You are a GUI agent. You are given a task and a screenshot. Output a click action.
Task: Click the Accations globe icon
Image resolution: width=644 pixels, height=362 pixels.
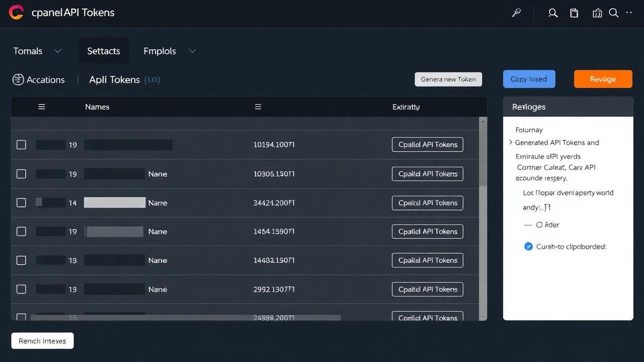pyautogui.click(x=18, y=79)
